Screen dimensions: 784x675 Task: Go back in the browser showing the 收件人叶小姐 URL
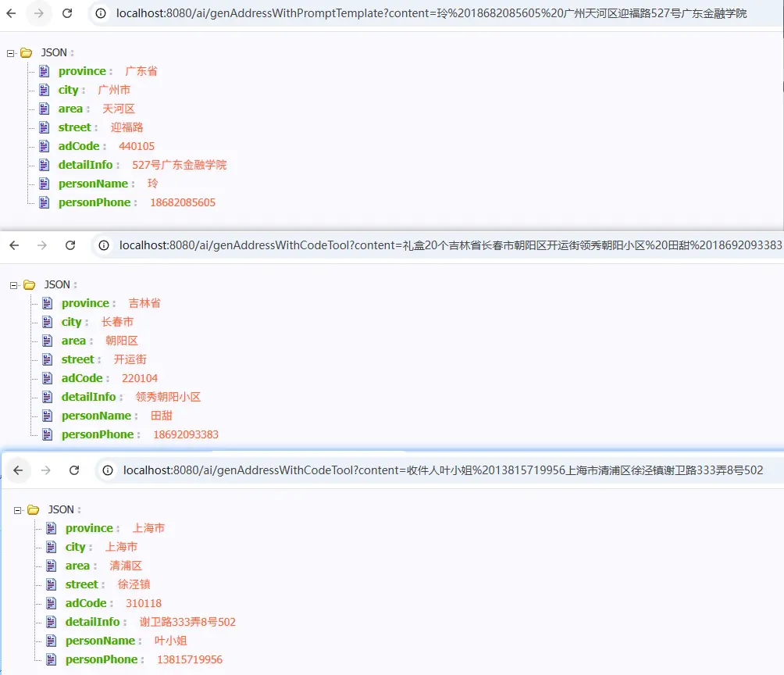coord(19,470)
